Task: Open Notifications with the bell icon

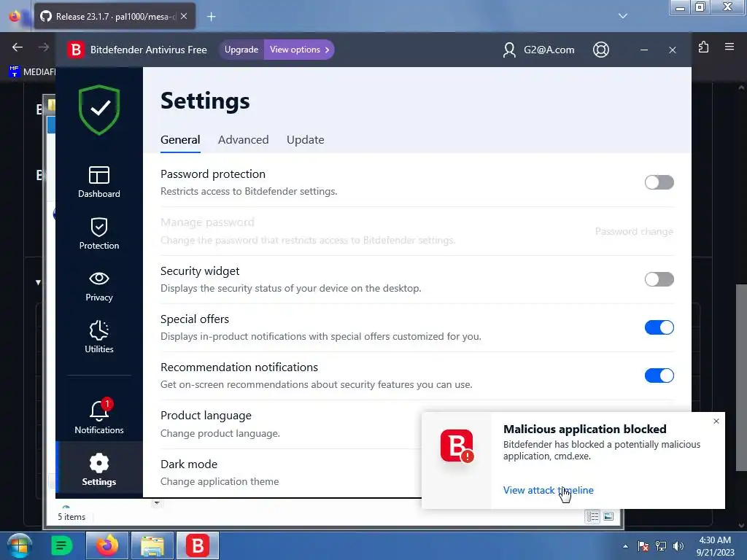Action: (x=99, y=416)
